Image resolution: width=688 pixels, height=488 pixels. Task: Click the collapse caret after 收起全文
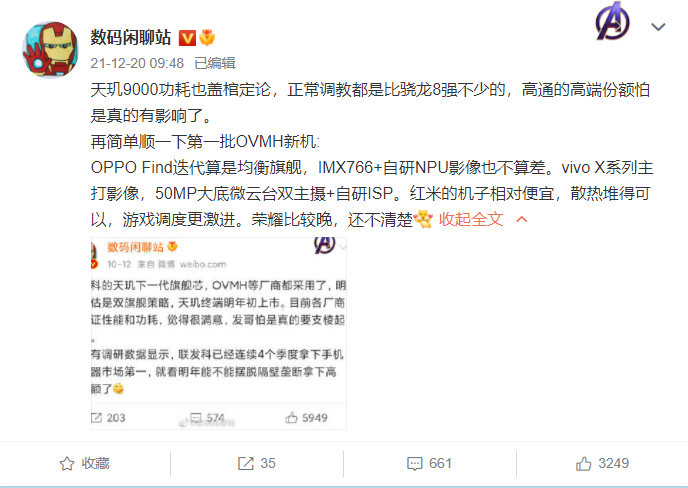(521, 219)
